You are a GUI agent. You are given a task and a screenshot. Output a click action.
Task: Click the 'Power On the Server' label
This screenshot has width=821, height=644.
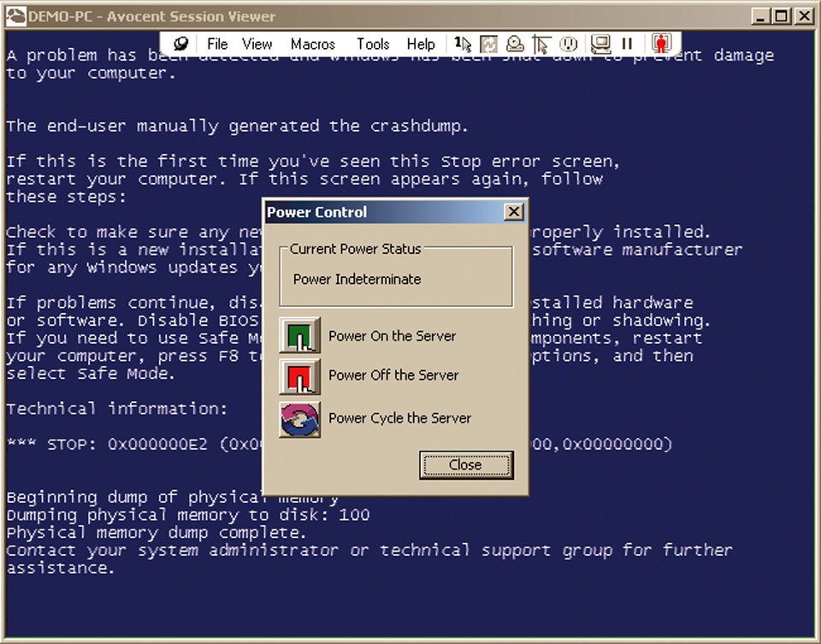point(393,336)
